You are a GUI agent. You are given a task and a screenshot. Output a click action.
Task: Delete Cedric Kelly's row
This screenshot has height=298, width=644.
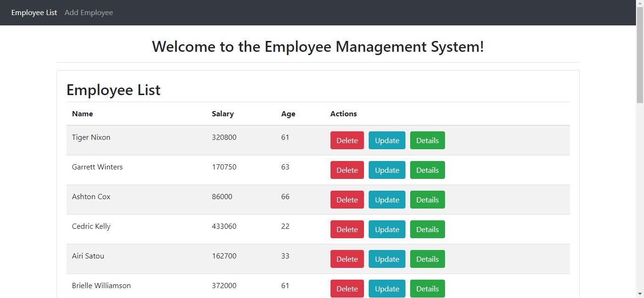(347, 229)
